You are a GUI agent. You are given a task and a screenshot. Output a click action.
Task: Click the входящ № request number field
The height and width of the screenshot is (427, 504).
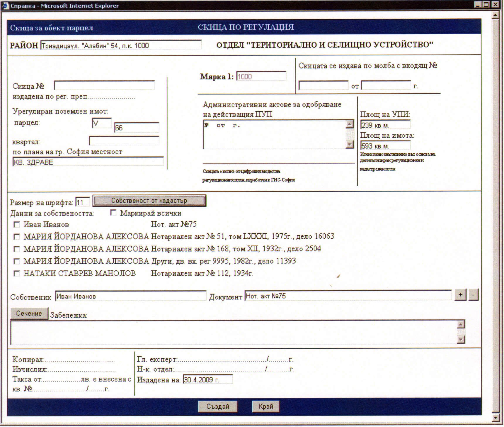(323, 85)
